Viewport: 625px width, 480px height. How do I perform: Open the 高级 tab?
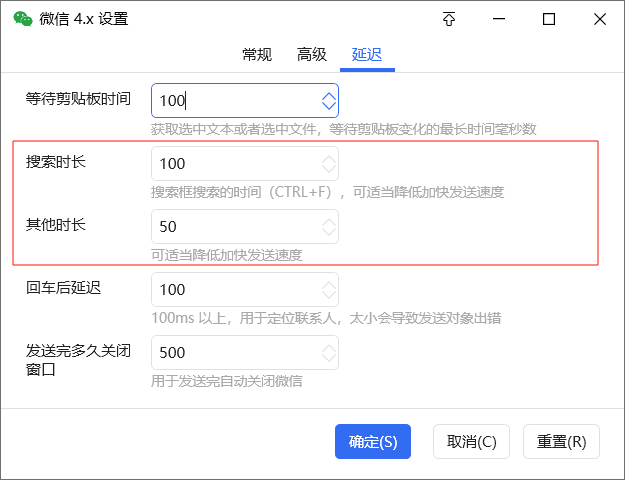pos(312,54)
